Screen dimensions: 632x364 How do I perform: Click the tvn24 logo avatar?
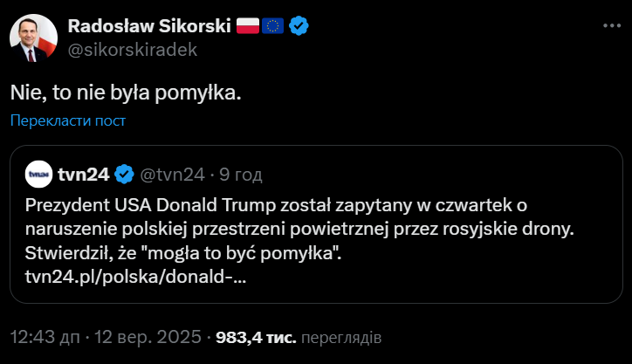click(38, 174)
